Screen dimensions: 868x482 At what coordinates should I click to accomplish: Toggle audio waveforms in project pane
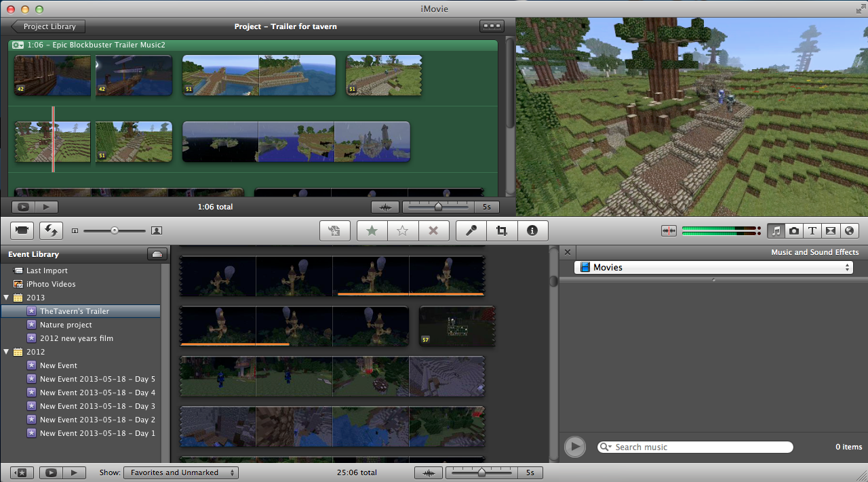(385, 207)
